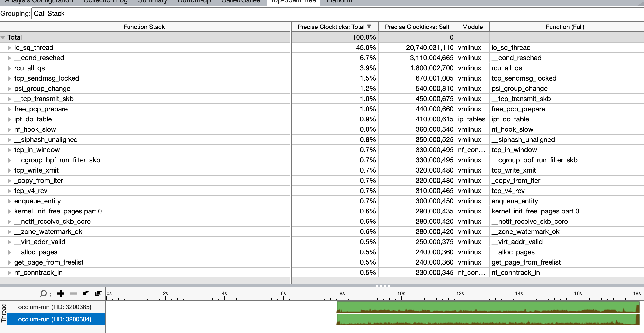Switch to the Caller/Callee tab
The height and width of the screenshot is (333, 644).
tap(240, 1)
